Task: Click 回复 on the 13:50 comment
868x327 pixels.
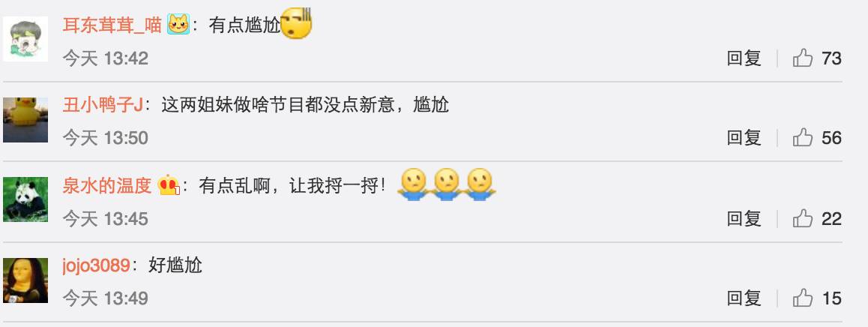Action: 744,137
